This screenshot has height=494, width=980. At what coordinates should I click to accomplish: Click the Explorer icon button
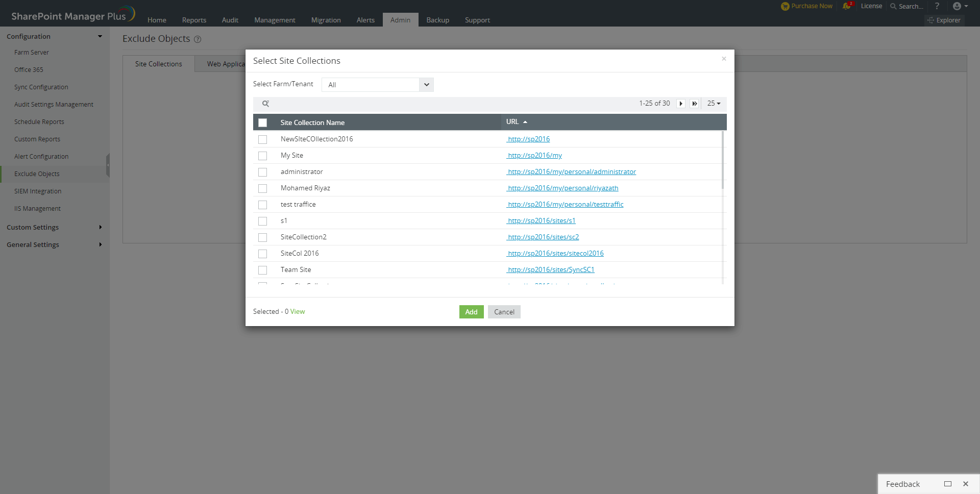click(944, 20)
